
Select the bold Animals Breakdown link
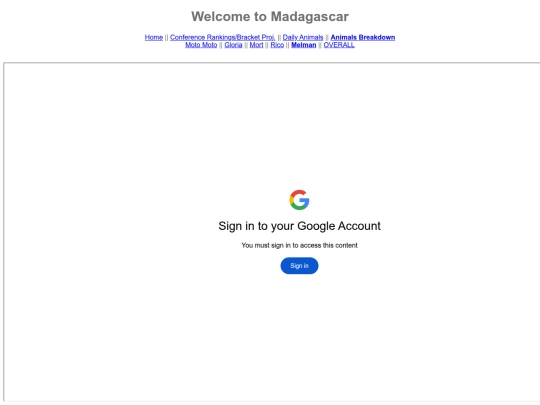(363, 37)
